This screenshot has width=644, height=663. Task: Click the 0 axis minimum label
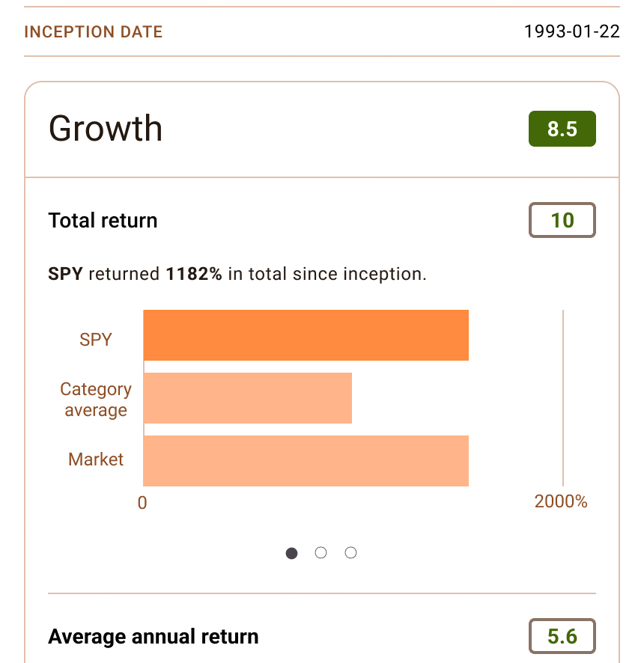[142, 502]
